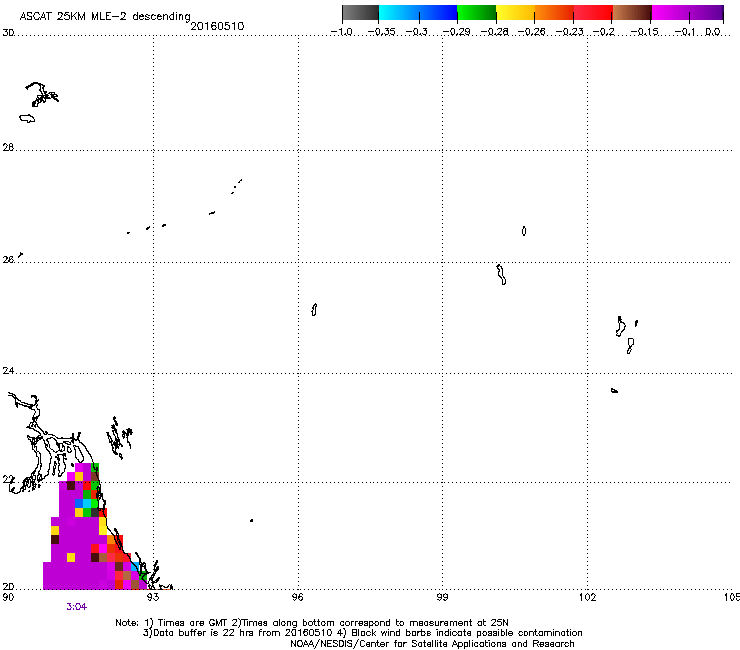Click the '-0.26' color bar label
The width and height of the screenshot is (740, 650).
[x=532, y=32]
